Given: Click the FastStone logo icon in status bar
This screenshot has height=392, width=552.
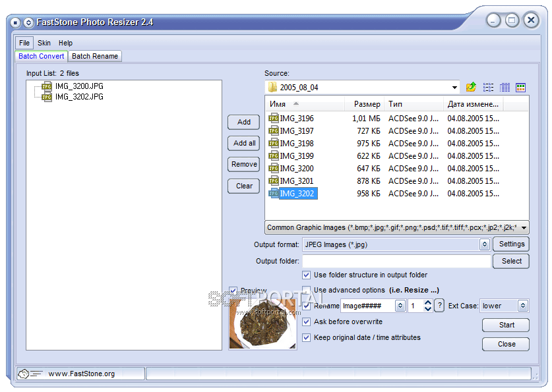Looking at the screenshot, I should coord(24,374).
